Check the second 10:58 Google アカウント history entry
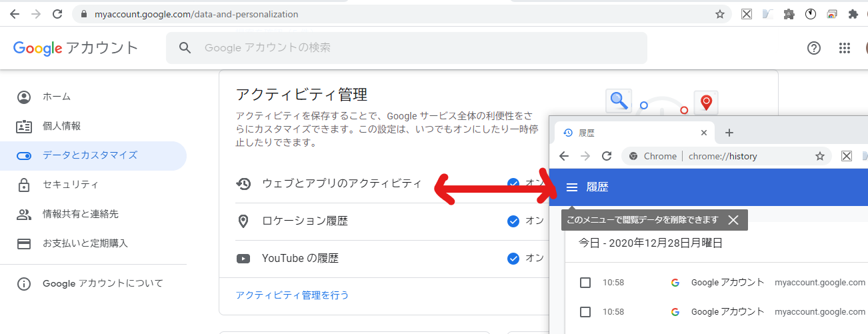868x334 pixels. click(585, 312)
